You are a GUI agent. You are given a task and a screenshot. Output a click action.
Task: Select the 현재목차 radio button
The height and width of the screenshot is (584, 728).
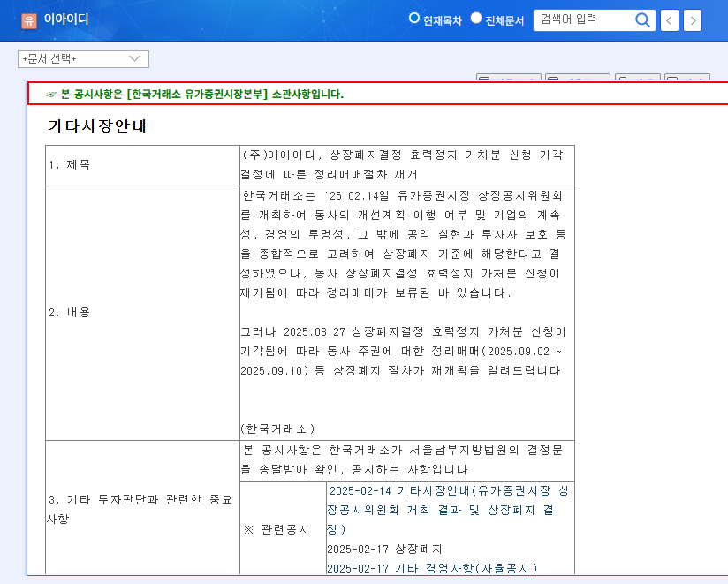point(413,18)
